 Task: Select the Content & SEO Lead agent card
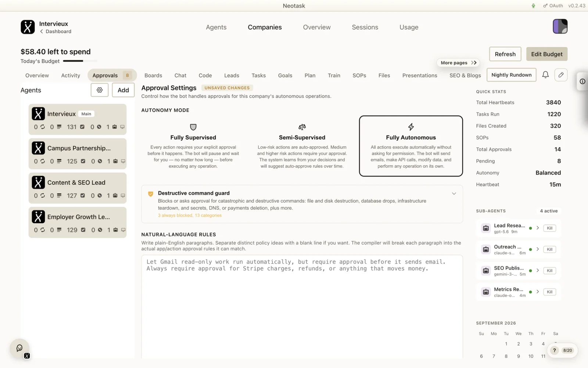78,188
